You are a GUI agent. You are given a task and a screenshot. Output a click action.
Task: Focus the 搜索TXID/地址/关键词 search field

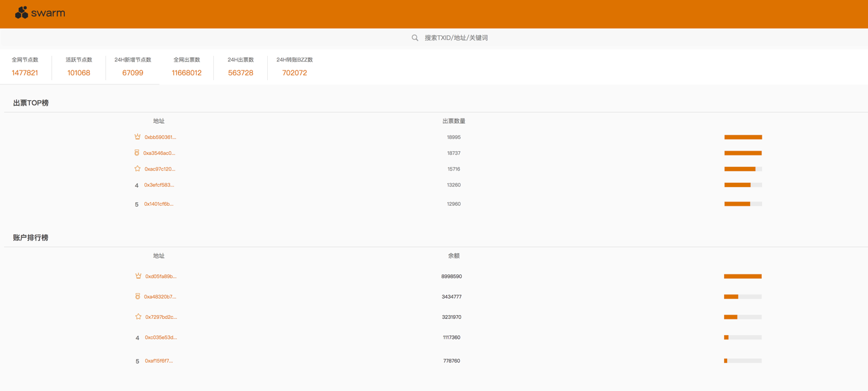(456, 38)
